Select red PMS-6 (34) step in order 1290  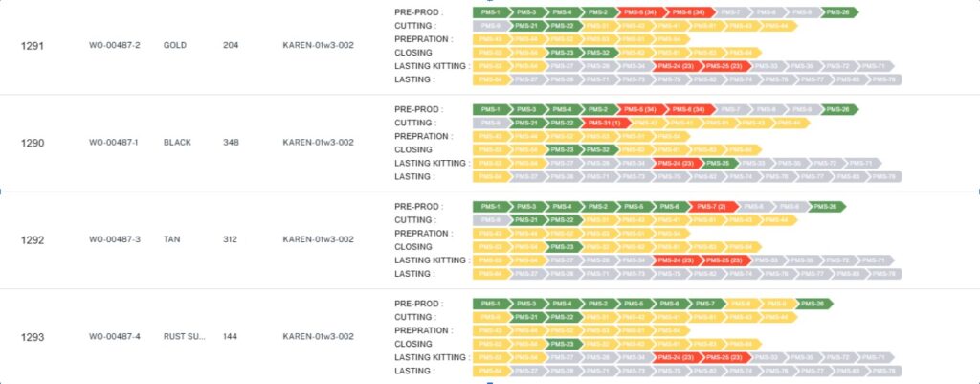(687, 109)
